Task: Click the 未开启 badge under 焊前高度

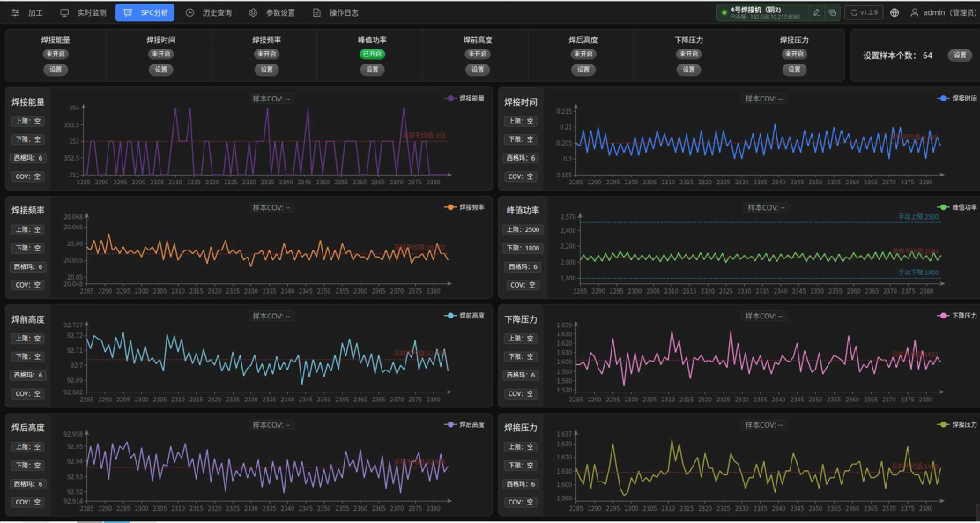Action: [478, 55]
